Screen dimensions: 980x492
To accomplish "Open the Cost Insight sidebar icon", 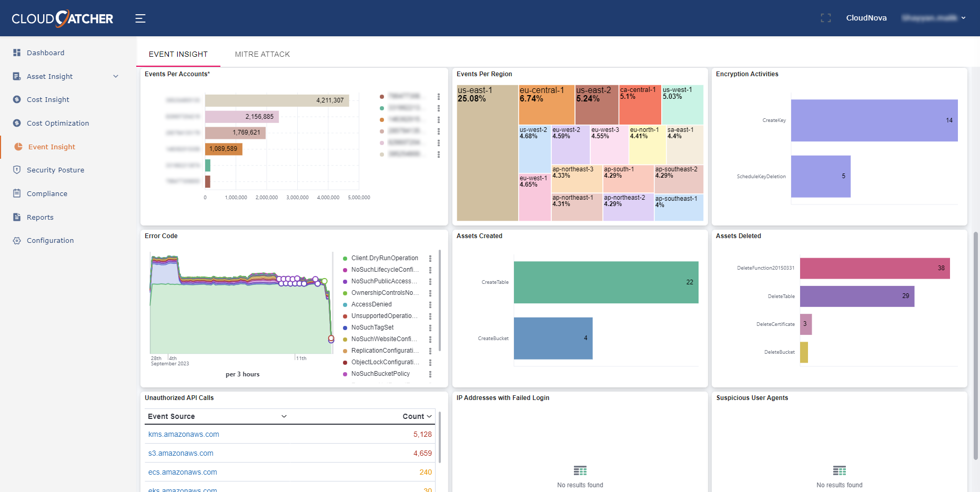I will 17,99.
